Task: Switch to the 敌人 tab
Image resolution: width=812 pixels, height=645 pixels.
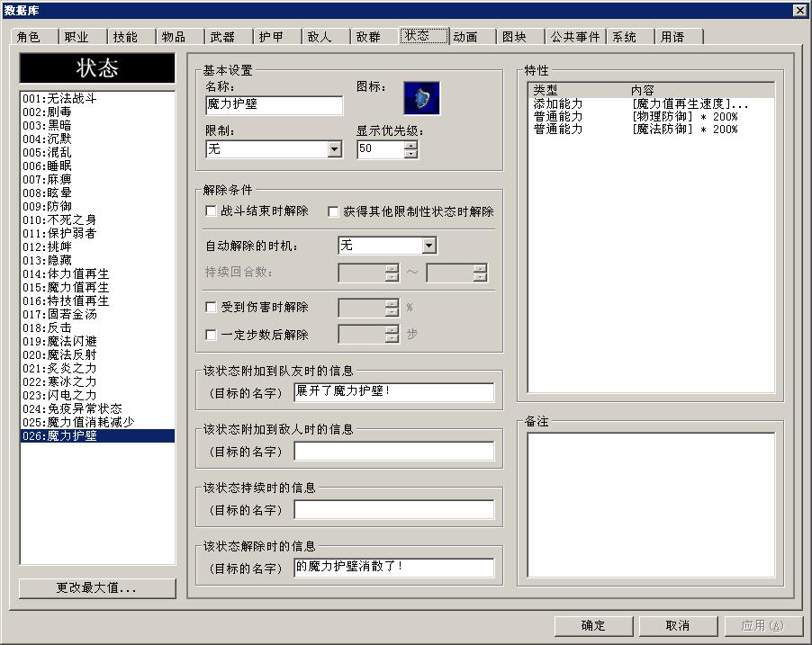Action: pos(326,37)
